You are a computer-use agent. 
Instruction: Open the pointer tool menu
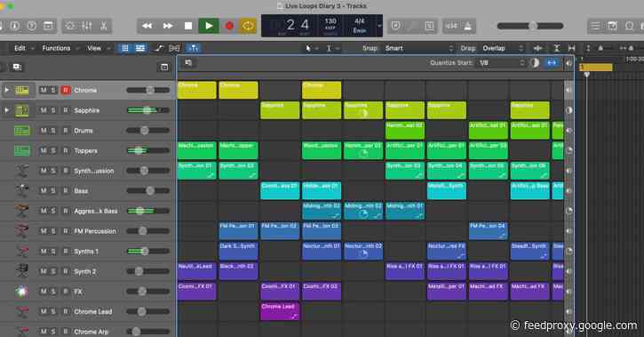coord(311,48)
